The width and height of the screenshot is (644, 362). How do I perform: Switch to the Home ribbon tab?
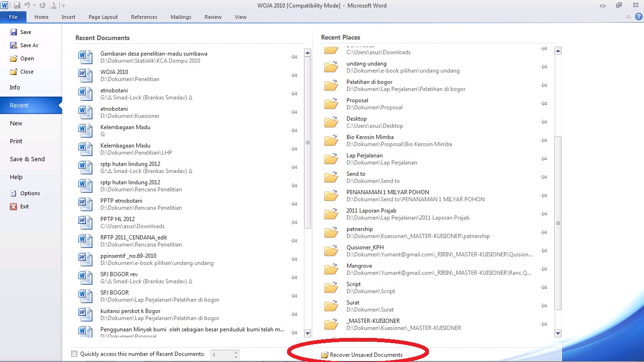[x=41, y=16]
